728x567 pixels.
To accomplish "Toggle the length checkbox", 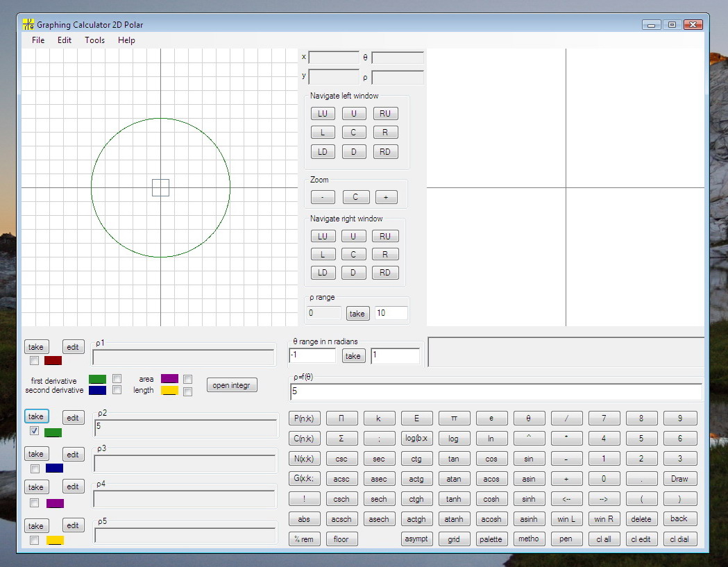I will pos(187,392).
